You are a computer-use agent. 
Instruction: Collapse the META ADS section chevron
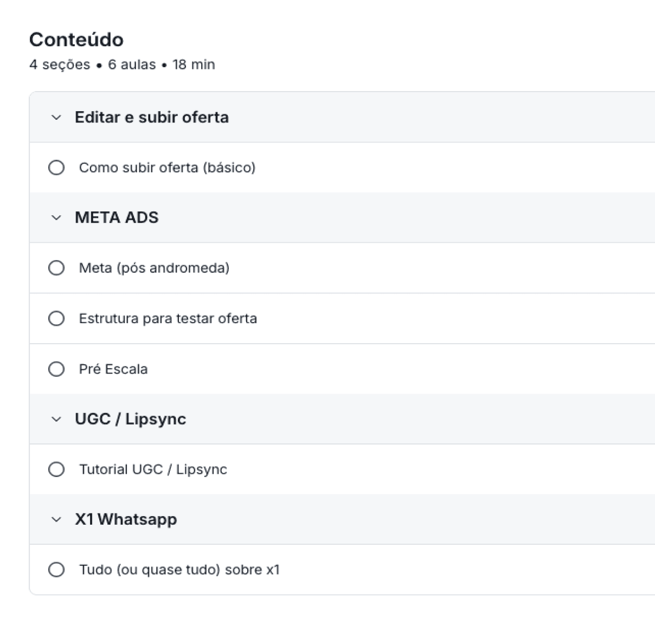(x=56, y=218)
